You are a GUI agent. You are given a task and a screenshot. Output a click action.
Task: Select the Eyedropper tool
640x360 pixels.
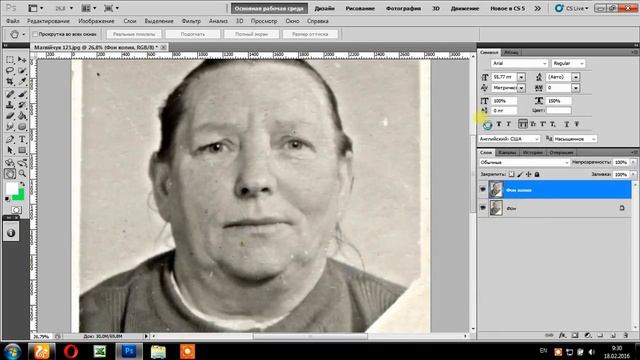point(22,82)
